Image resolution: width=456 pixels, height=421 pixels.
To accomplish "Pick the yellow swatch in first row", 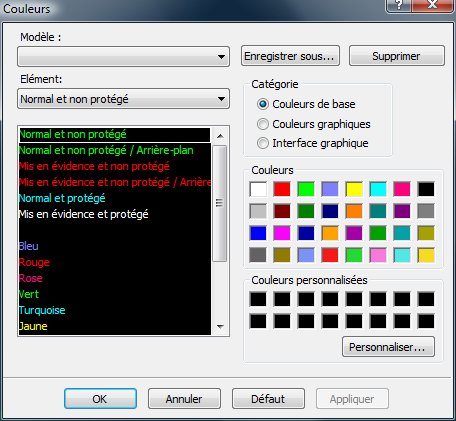I will click(x=354, y=189).
